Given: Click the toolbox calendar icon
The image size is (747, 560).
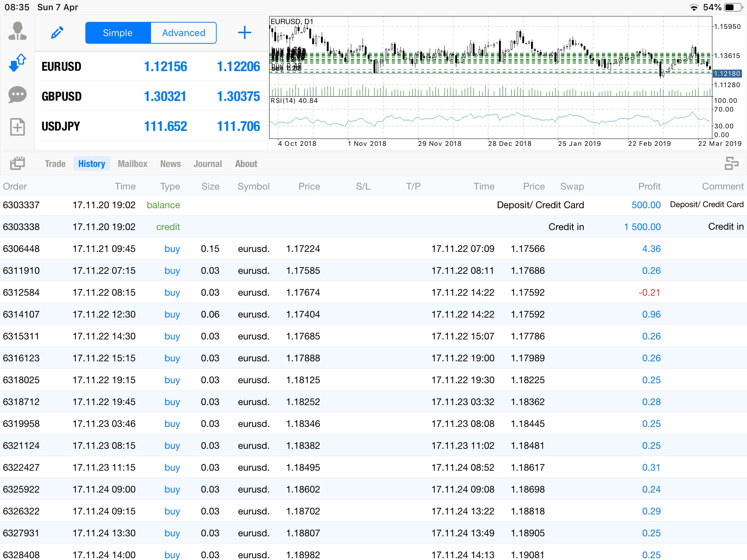Looking at the screenshot, I should pos(17,163).
